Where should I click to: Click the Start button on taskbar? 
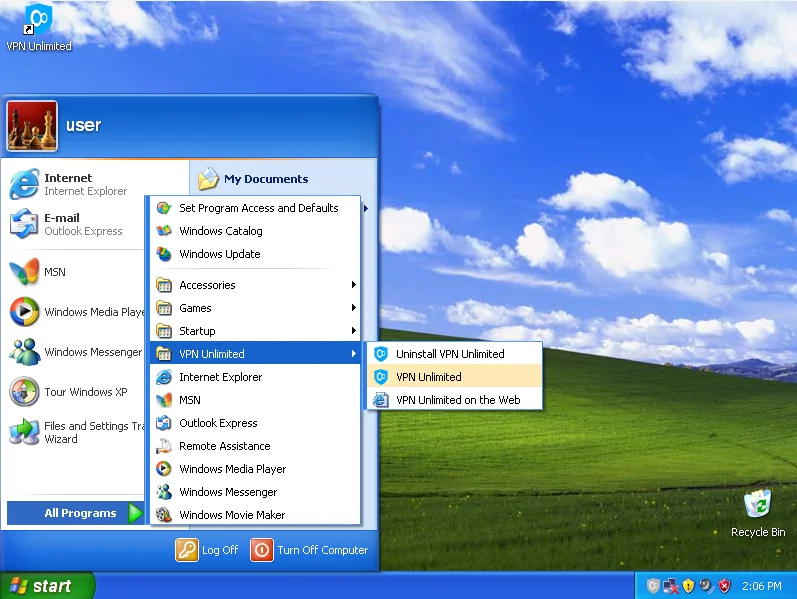pos(47,586)
